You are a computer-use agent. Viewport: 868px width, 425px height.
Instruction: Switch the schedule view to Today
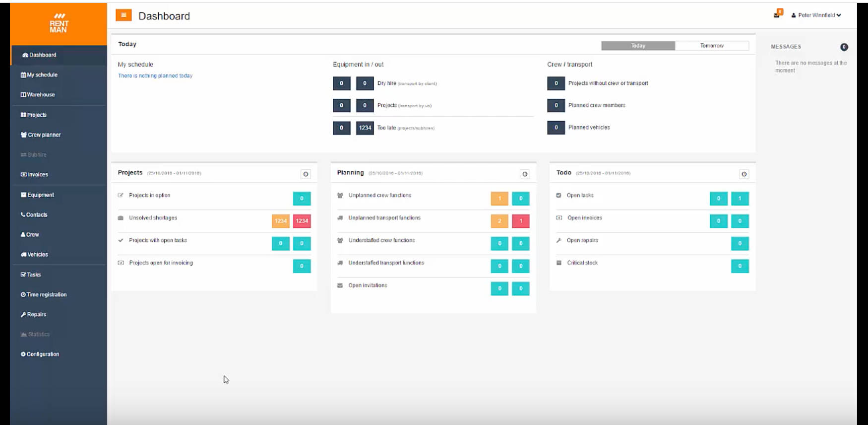(x=638, y=46)
